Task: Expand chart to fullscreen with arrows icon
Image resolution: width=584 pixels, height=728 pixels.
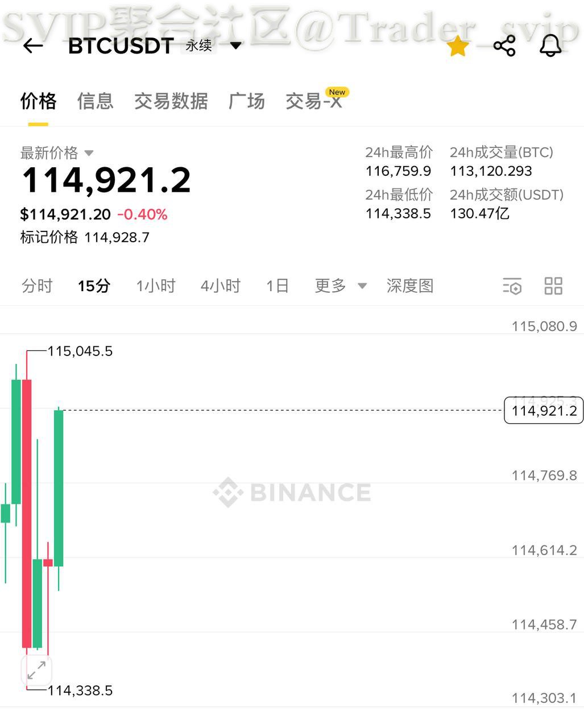Action: [36, 670]
